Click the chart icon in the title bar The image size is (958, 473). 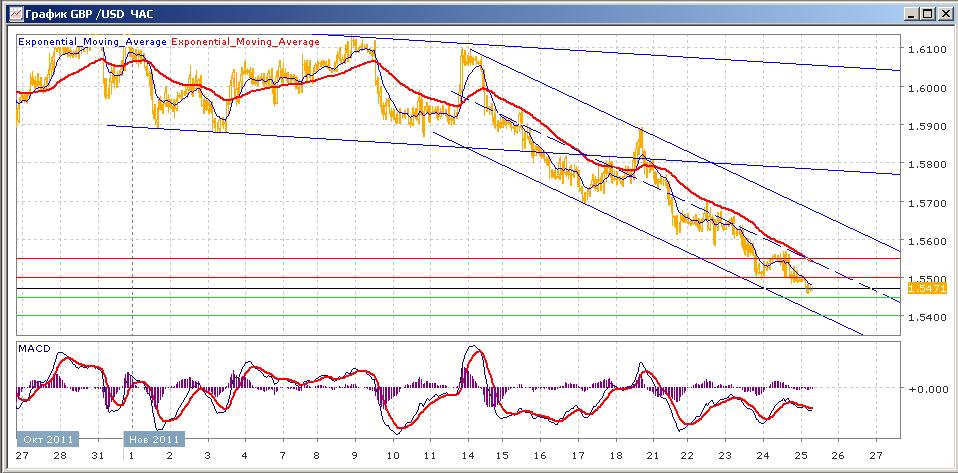tap(15, 13)
